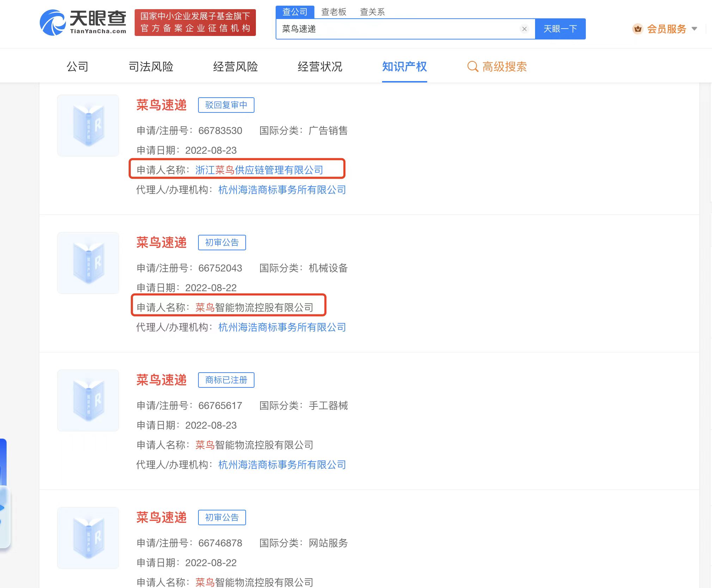
Task: Expand the 会员服务 dropdown arrow
Action: (694, 29)
